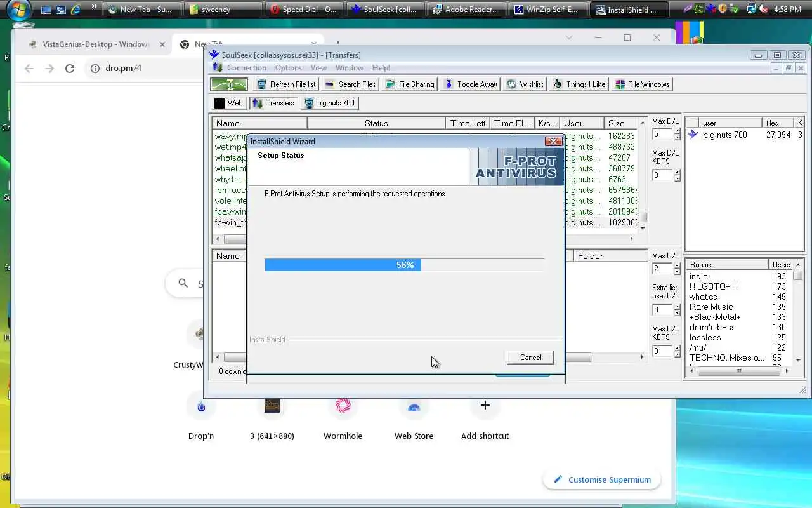Open the Connection menu in SoulSeek
This screenshot has width=812, height=508.
pos(247,68)
